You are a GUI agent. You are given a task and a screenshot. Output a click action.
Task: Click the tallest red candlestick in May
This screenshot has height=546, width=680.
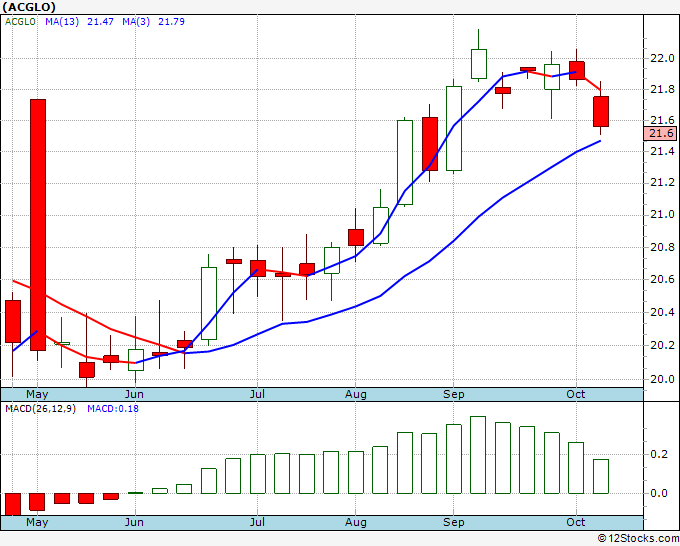38,225
